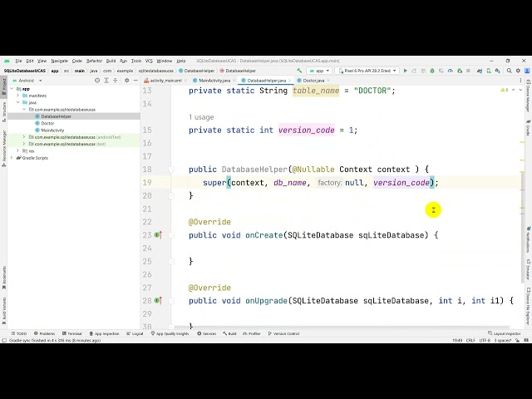The image size is (532, 399).
Task: Open the VCS menu
Action: (149, 61)
